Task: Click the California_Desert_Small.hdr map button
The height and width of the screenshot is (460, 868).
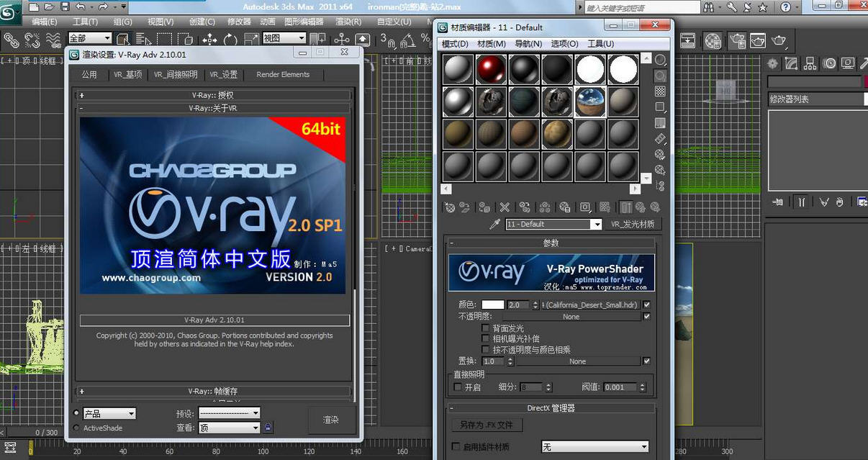Action: 590,305
